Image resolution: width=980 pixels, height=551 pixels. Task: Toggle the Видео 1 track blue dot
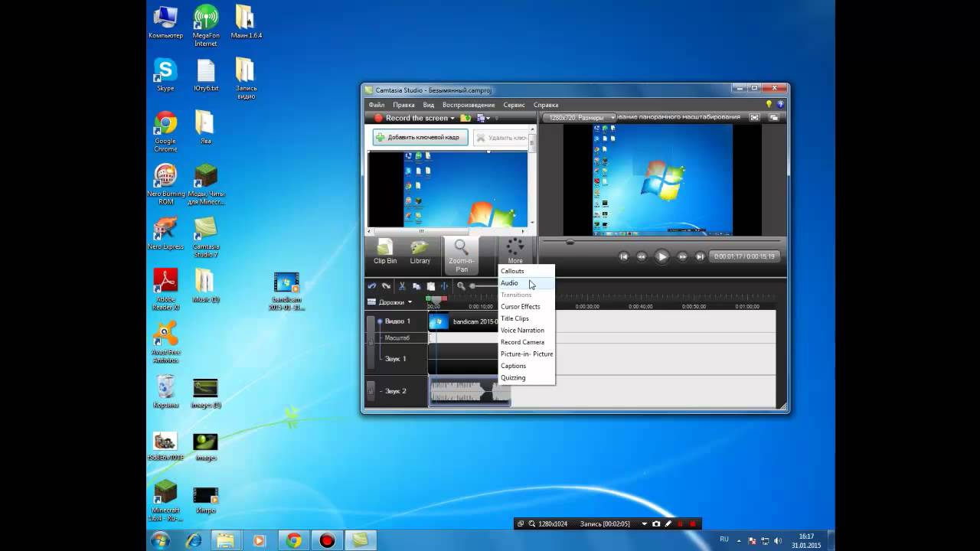pos(380,321)
